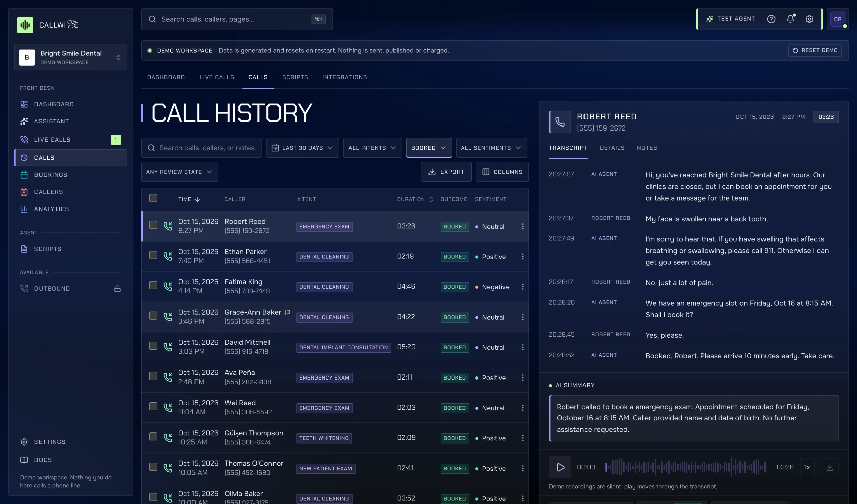Switch to the Details tab
The height and width of the screenshot is (504, 857).
(612, 148)
